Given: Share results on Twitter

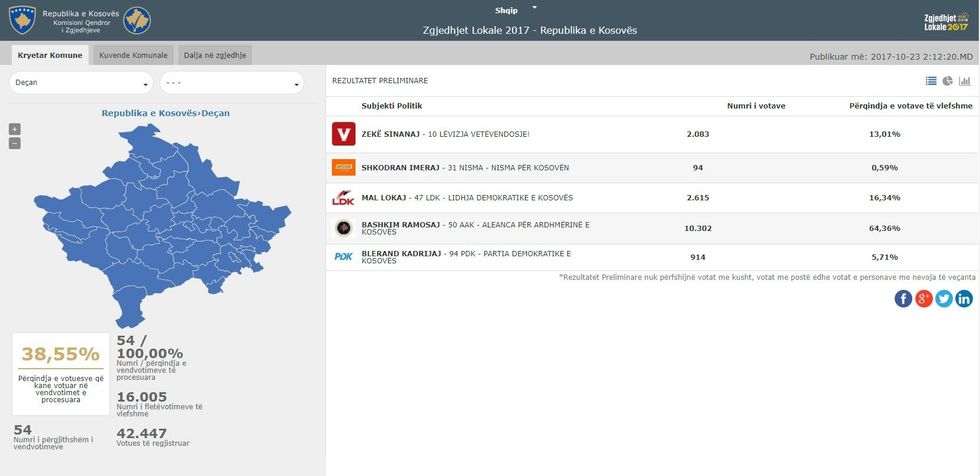Looking at the screenshot, I should click(943, 298).
